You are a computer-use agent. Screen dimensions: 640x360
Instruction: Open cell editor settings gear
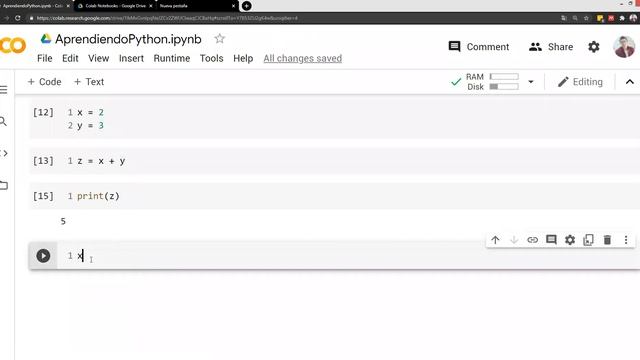pos(570,240)
